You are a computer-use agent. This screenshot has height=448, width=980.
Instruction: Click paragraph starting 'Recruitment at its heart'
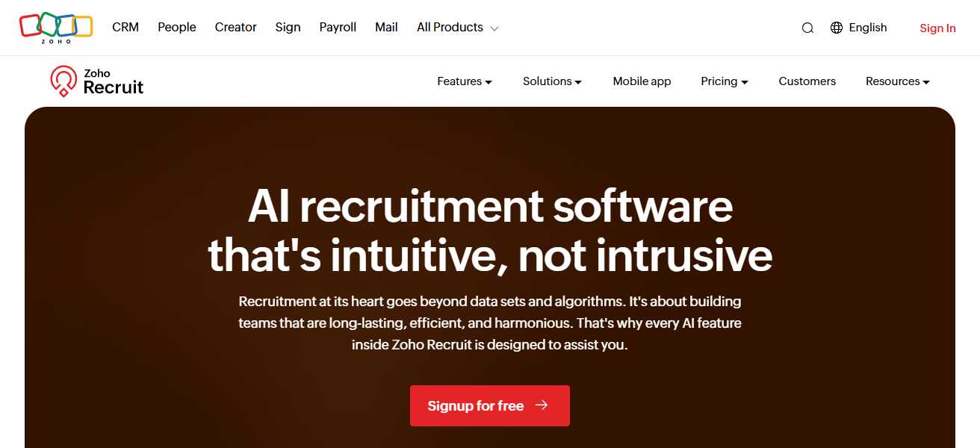click(x=490, y=323)
